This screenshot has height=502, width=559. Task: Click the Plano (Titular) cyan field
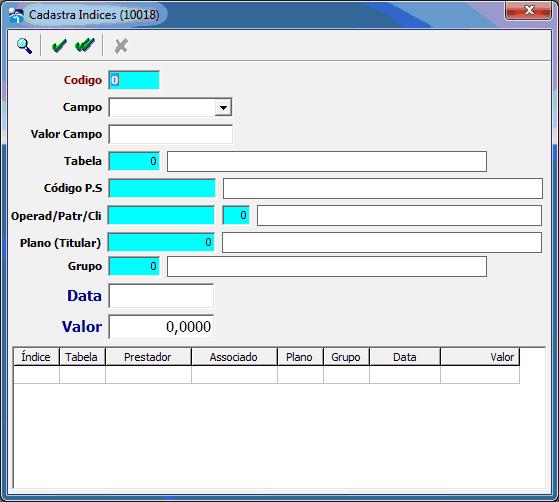pyautogui.click(x=161, y=242)
